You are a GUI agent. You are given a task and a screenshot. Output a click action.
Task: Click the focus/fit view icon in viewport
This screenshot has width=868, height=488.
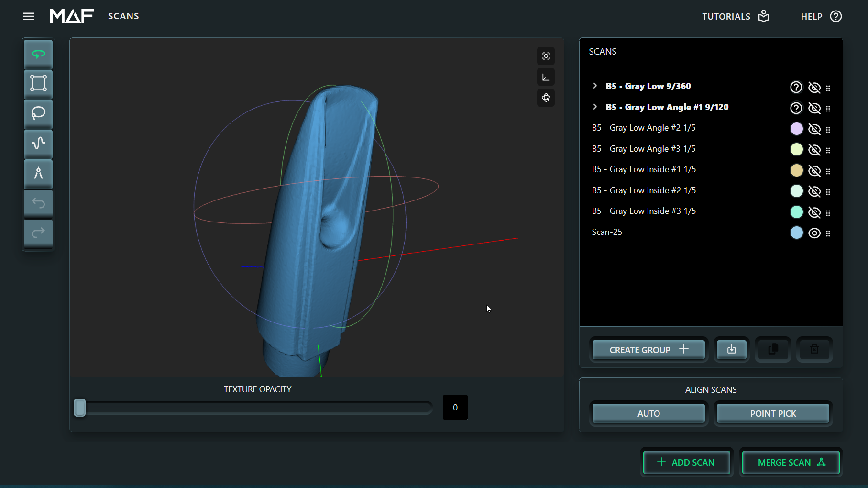pyautogui.click(x=546, y=56)
